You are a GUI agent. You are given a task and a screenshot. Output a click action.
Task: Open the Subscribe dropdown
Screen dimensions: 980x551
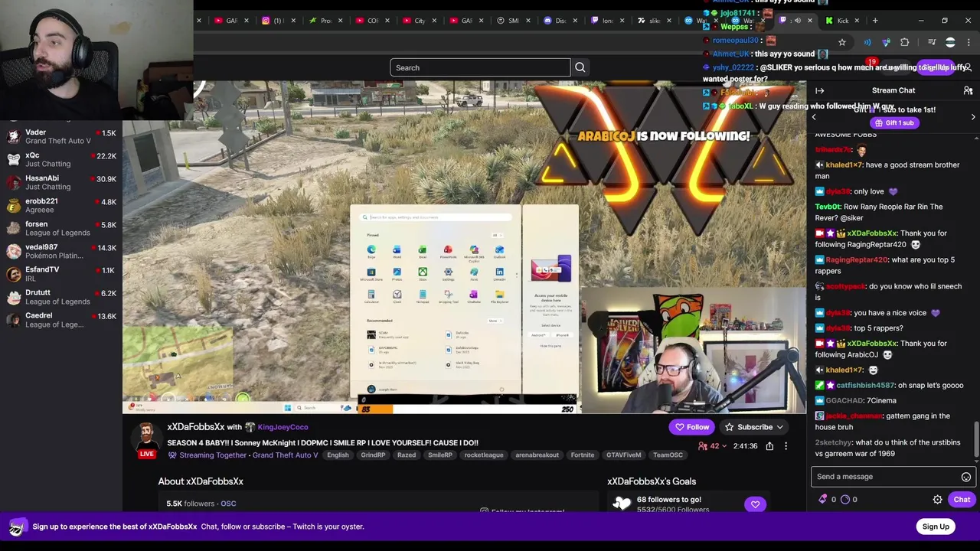(754, 427)
